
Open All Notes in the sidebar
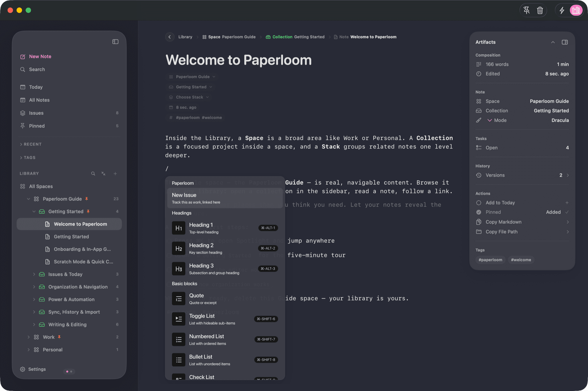point(35,100)
